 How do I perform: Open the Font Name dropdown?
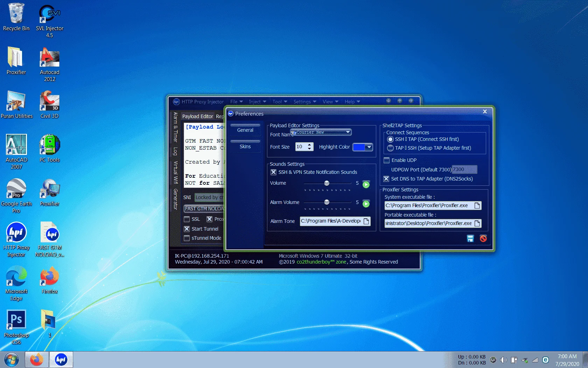pyautogui.click(x=348, y=132)
